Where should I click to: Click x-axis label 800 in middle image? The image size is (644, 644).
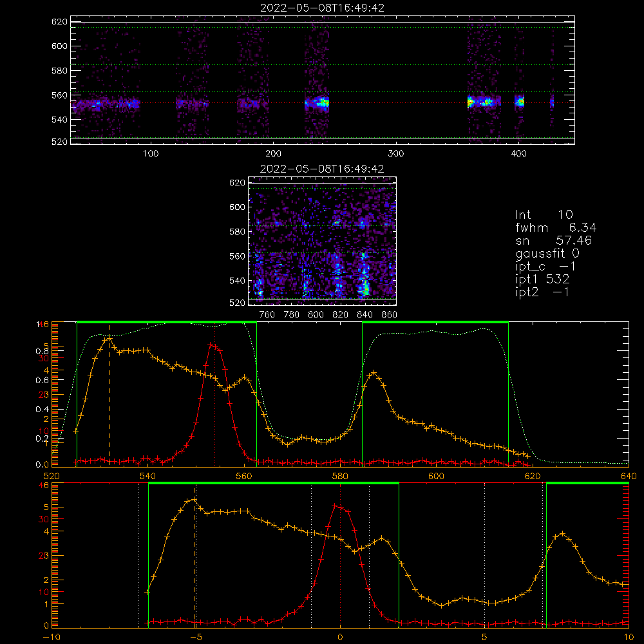tap(316, 315)
